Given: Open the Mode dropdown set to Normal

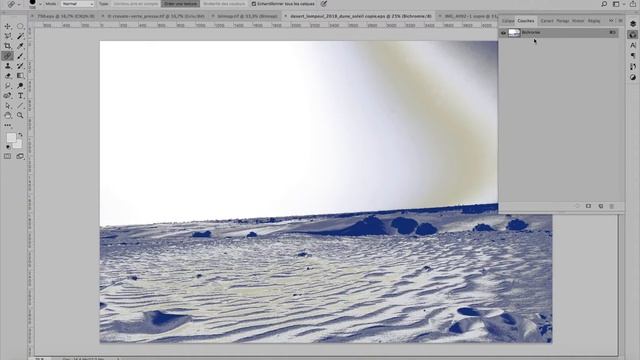Looking at the screenshot, I should tap(78, 4).
